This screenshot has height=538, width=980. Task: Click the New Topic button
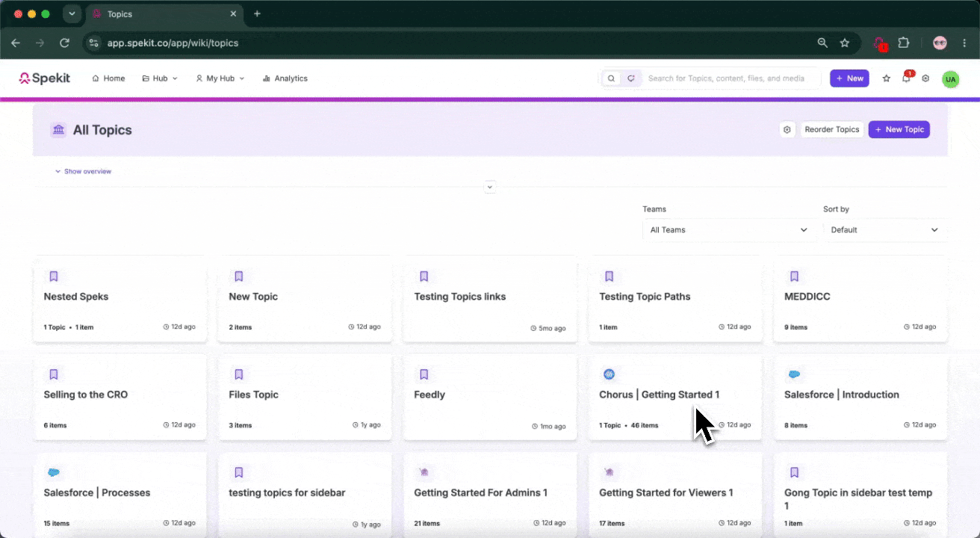click(x=899, y=130)
